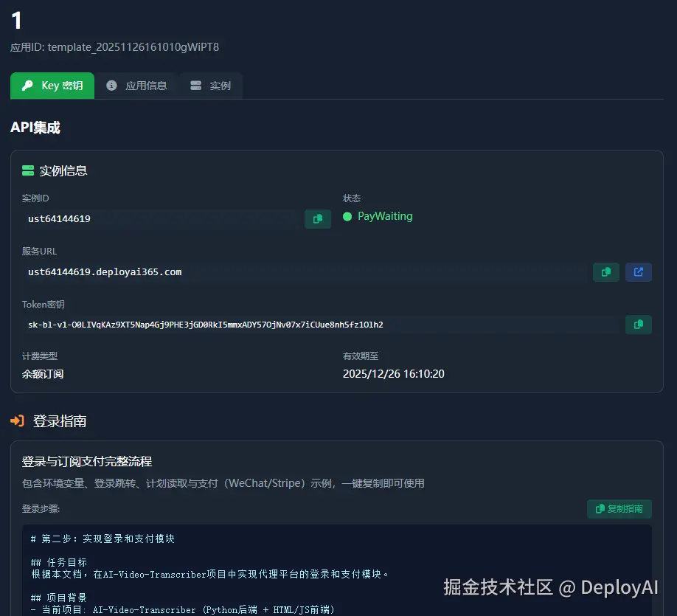Click the 复制指南 button
This screenshot has height=616, width=677.
coord(619,508)
